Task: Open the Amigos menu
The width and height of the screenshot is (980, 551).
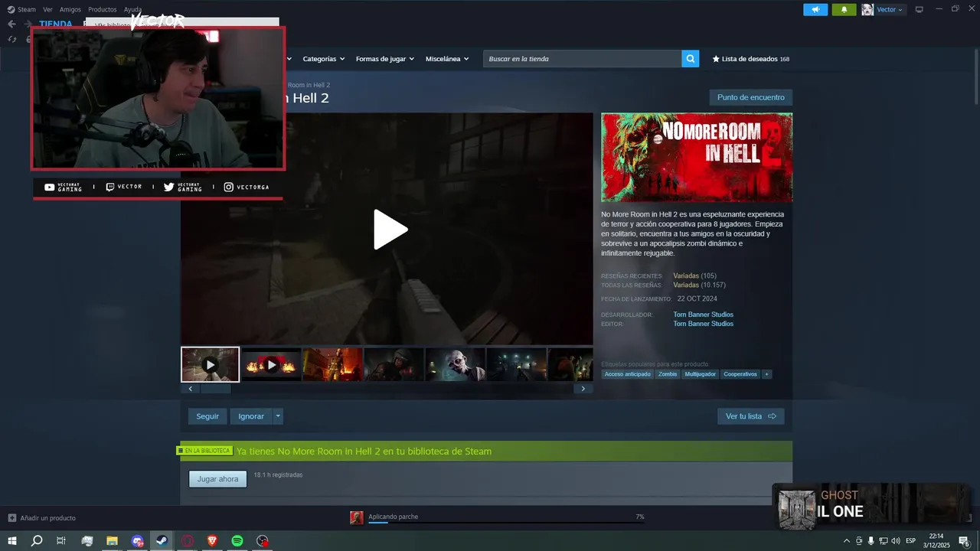Action: [70, 9]
